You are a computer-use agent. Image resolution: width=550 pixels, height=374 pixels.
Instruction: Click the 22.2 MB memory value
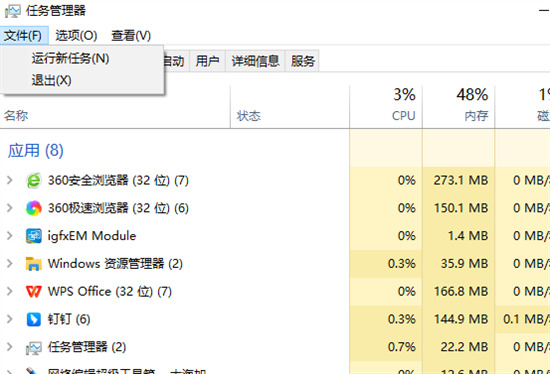[464, 347]
